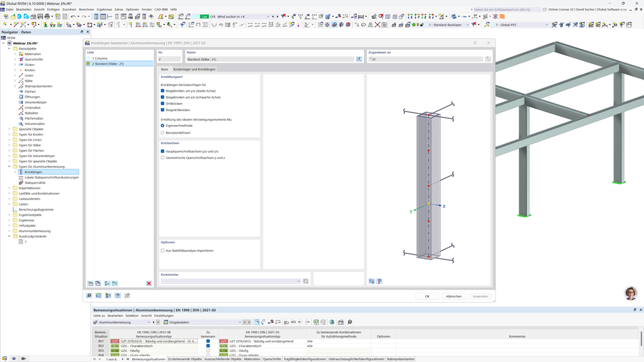The width and height of the screenshot is (644, 362).
Task: Open the 1 - Global XYZ dropdown
Action: [x=547, y=26]
